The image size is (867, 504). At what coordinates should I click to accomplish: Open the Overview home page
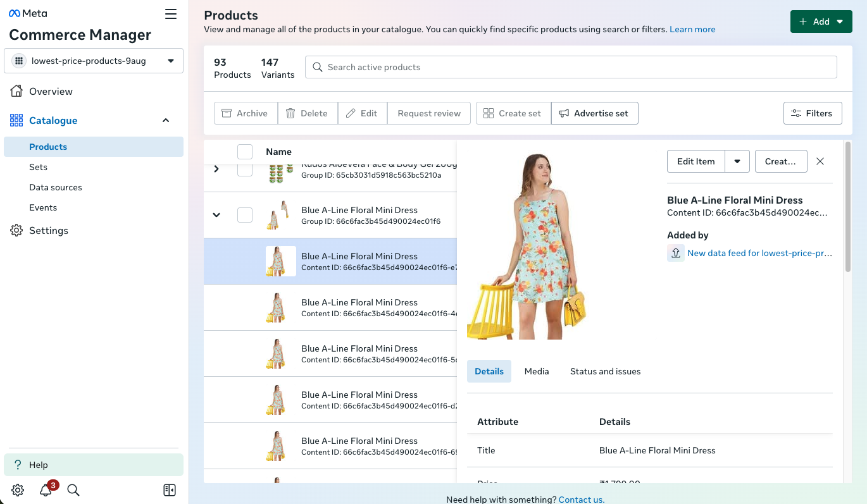[51, 92]
